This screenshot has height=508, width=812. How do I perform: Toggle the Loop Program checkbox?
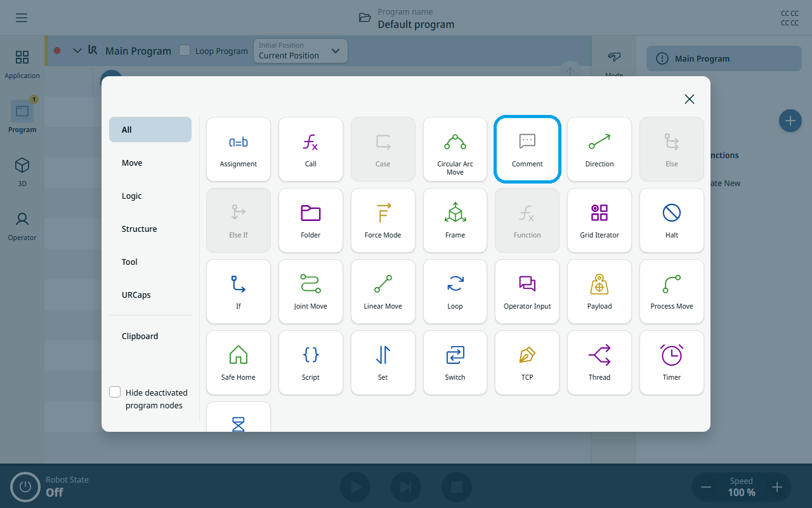coord(185,50)
